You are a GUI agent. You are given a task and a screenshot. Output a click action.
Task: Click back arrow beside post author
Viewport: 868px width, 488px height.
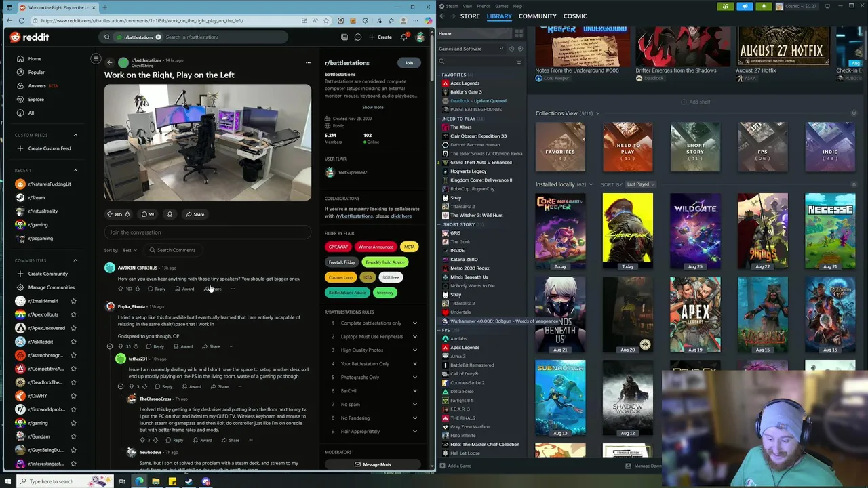click(109, 63)
